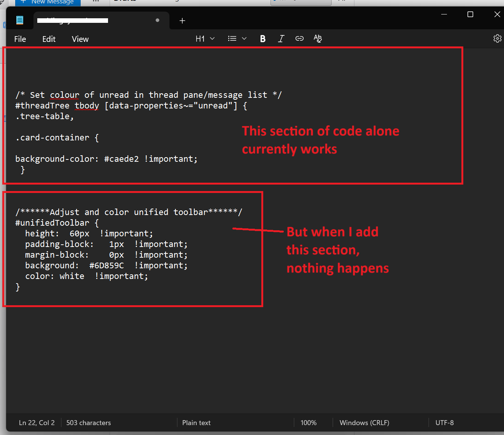Click the insert link icon
This screenshot has height=435, width=504.
click(x=299, y=39)
